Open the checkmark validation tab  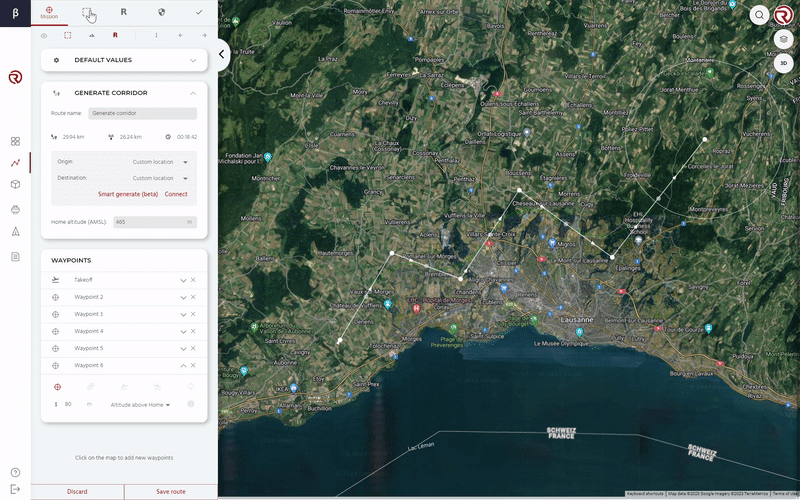tap(199, 12)
